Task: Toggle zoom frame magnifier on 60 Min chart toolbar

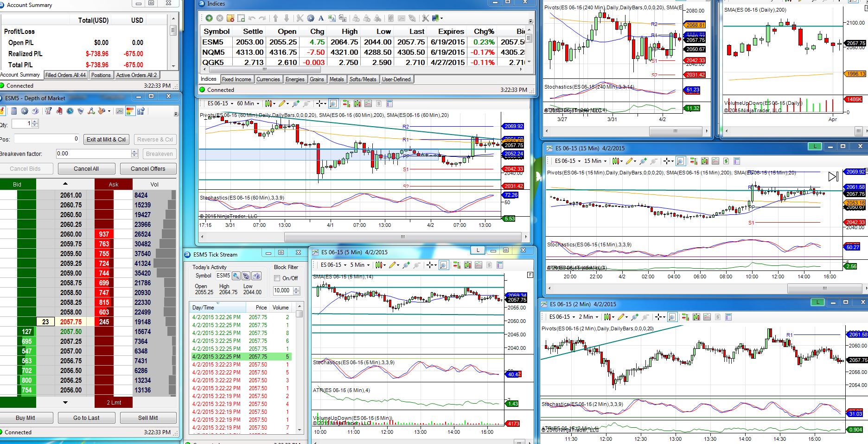Action: tap(333, 103)
